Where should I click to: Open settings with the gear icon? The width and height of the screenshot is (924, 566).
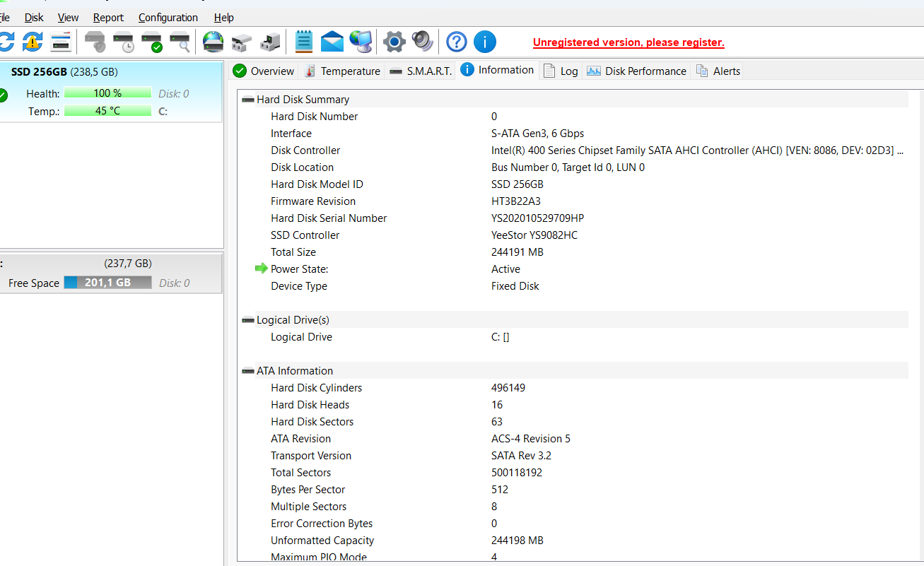394,42
